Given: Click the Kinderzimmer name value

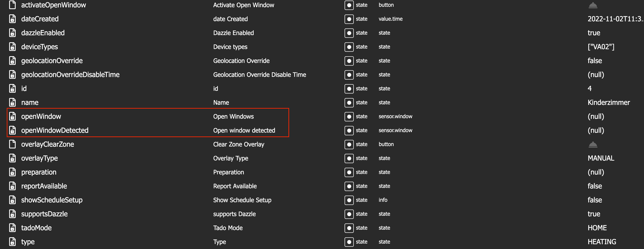Looking at the screenshot, I should 609,103.
